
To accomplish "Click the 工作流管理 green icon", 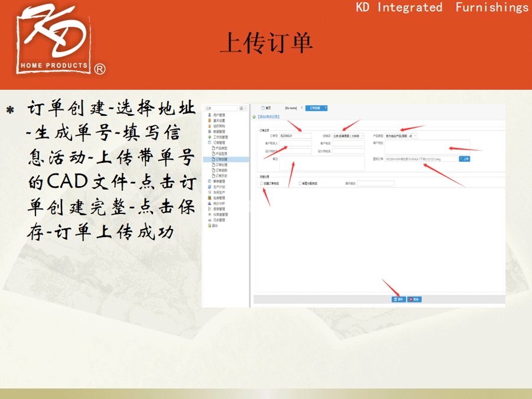I will coord(209,137).
